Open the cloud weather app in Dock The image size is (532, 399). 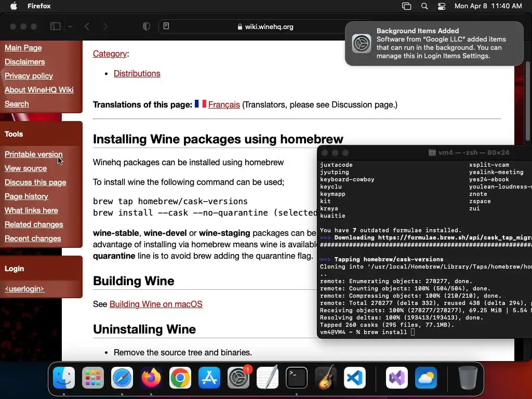[x=426, y=378]
